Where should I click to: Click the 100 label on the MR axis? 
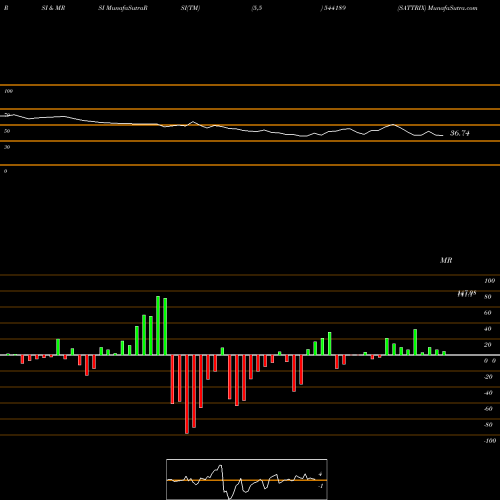(489, 281)
